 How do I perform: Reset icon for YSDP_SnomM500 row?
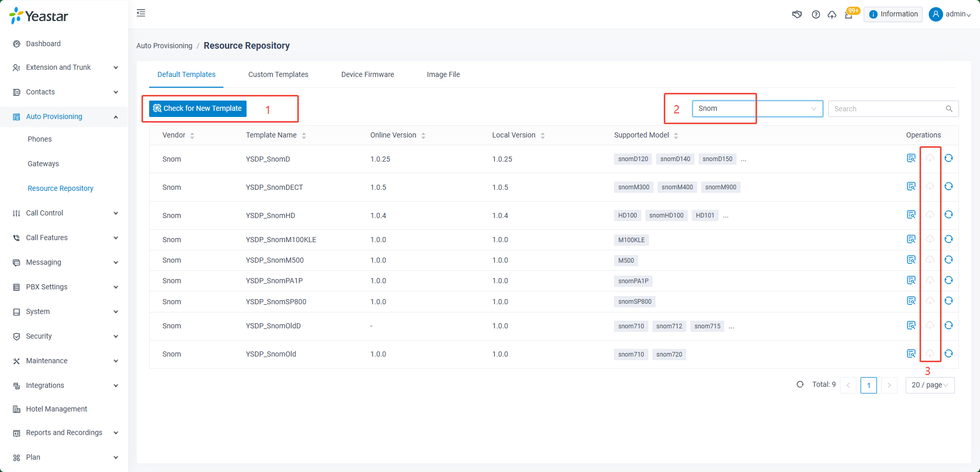tap(949, 260)
